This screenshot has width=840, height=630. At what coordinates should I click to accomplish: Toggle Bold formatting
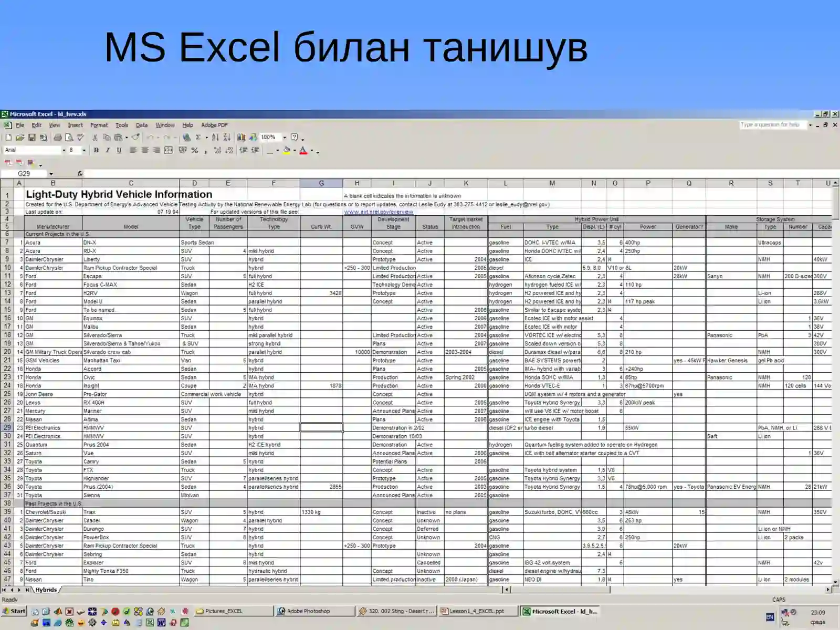click(96, 150)
